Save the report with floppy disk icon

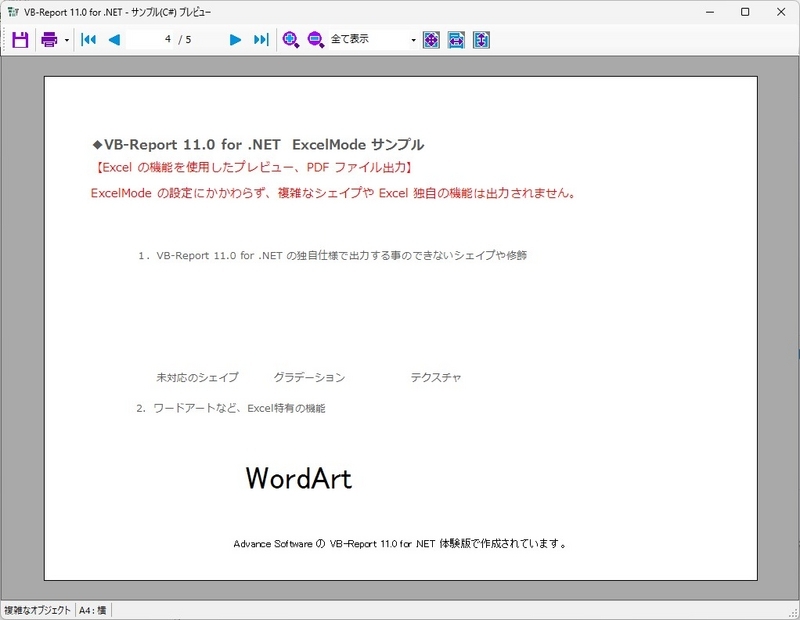20,39
